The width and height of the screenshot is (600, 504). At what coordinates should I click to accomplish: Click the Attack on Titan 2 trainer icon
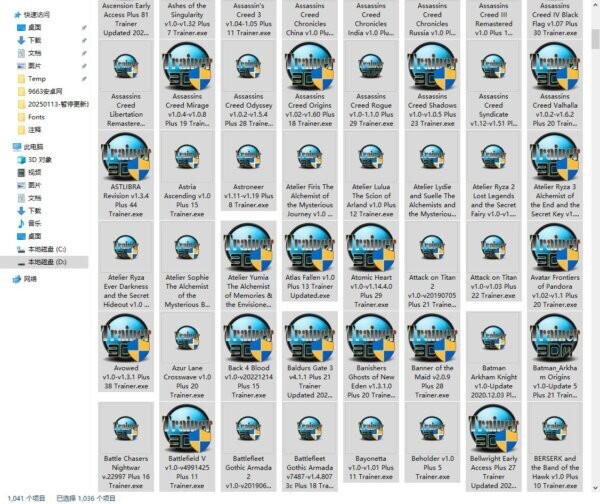point(432,248)
